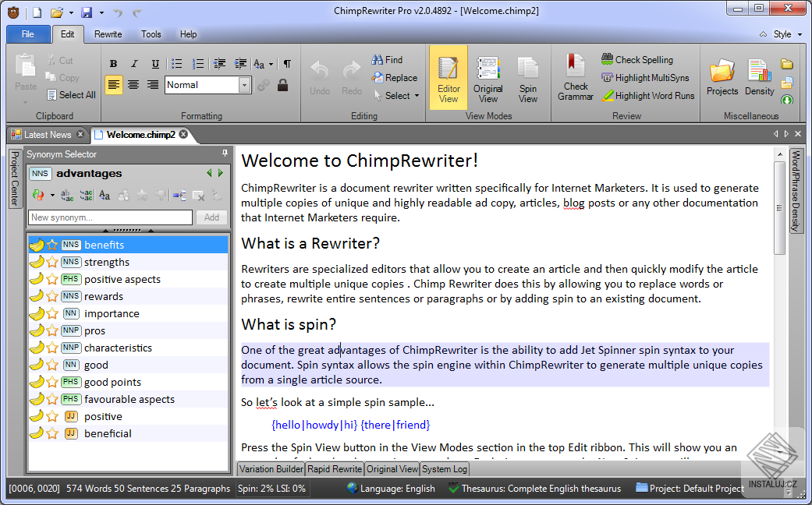Switch to the Tools ribbon tab

coord(151,34)
